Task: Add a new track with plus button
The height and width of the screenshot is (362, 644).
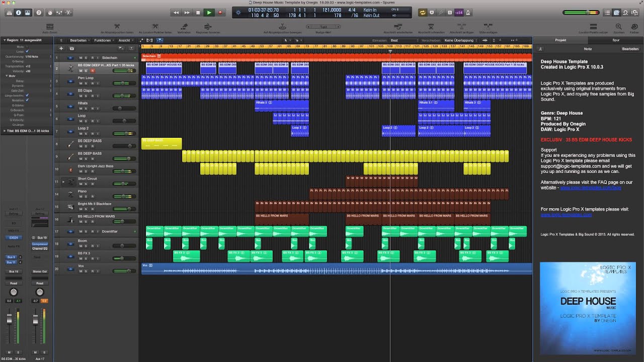Action: (61, 48)
